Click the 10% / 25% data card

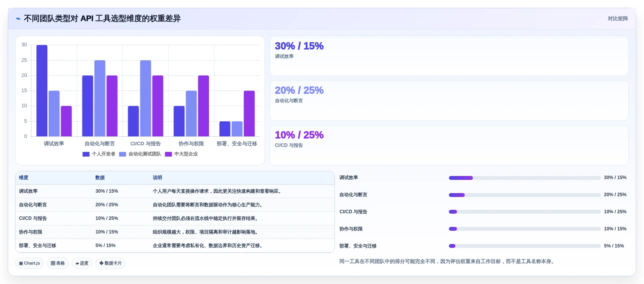(449, 145)
